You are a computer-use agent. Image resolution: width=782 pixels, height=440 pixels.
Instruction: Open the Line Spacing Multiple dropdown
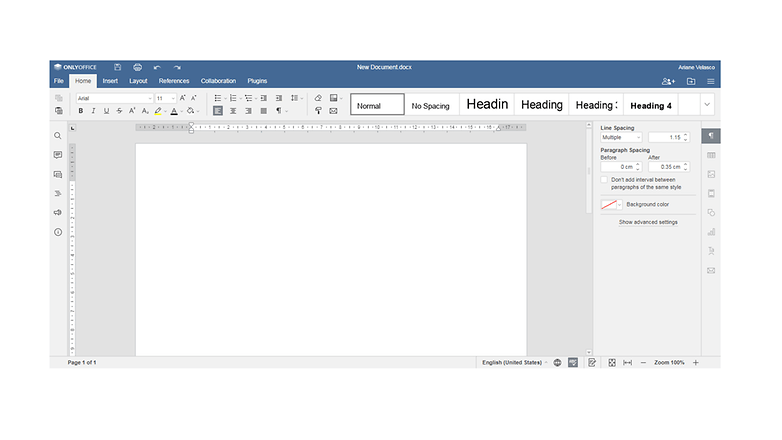[x=621, y=137]
